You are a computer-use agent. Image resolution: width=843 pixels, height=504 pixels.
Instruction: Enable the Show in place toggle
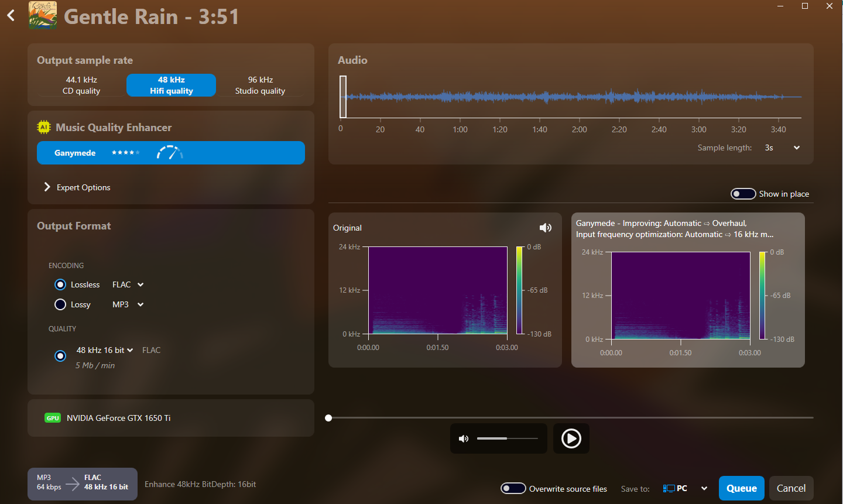743,193
